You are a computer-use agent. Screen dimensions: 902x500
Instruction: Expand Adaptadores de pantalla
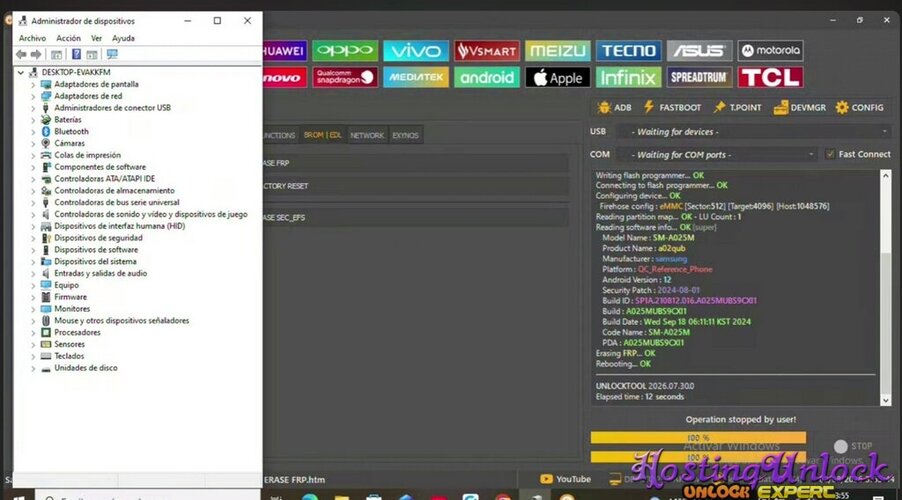(x=33, y=85)
